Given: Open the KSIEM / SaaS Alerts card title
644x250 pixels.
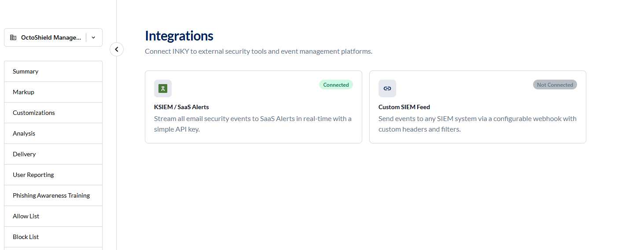Looking at the screenshot, I should tap(181, 107).
